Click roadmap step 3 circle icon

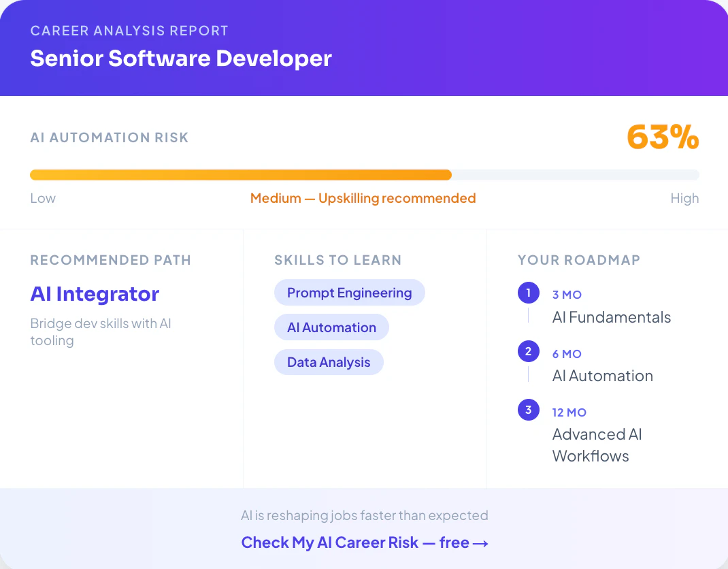click(529, 410)
